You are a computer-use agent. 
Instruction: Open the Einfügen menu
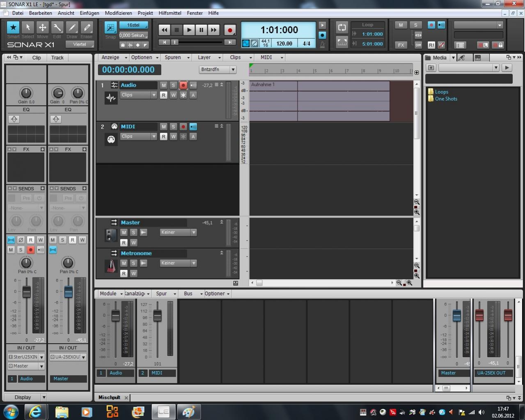click(89, 13)
